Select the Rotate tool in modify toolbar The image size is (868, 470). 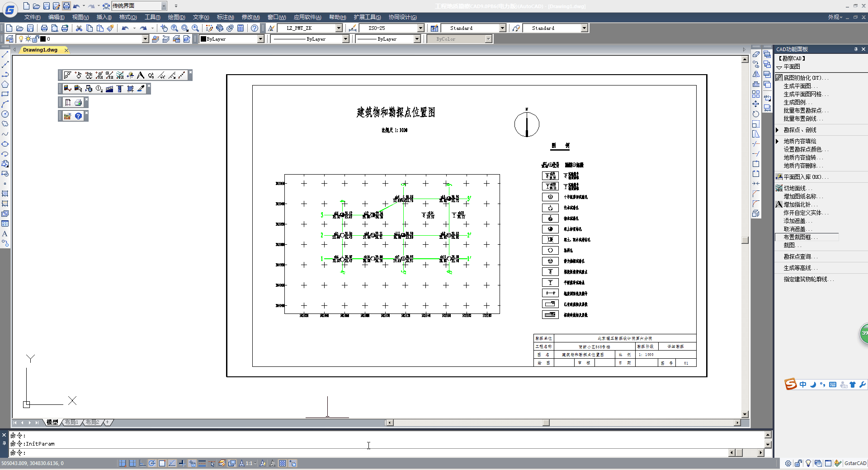[x=756, y=114]
